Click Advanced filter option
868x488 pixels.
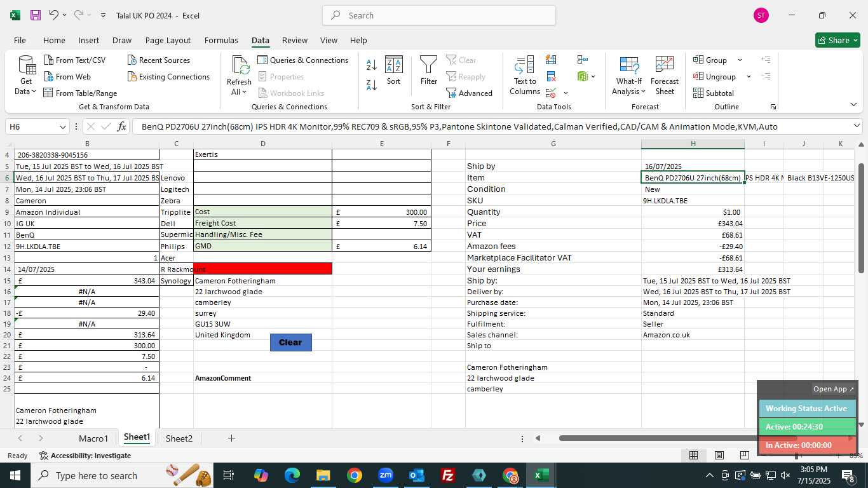[x=470, y=93]
